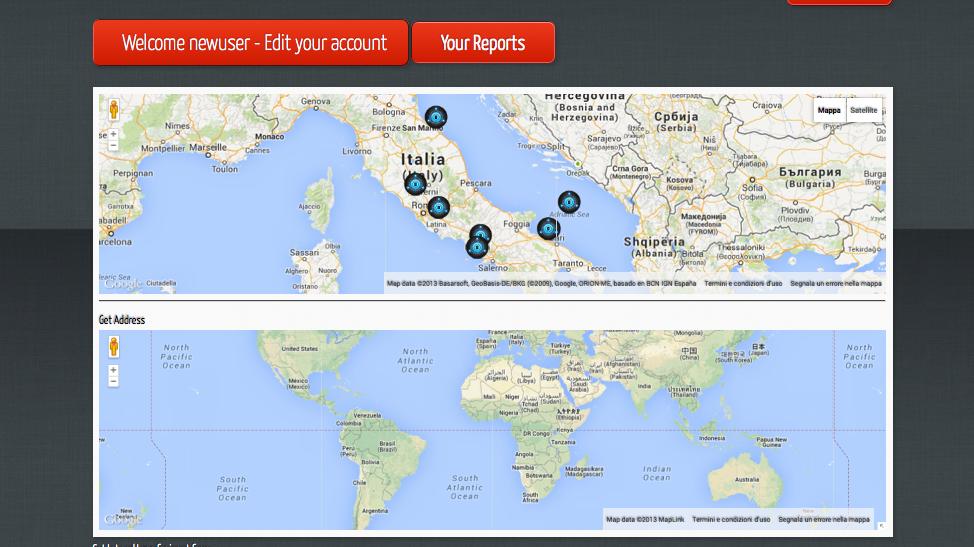Open Welcome newuser - Edit your account
974x547 pixels.
tap(250, 43)
